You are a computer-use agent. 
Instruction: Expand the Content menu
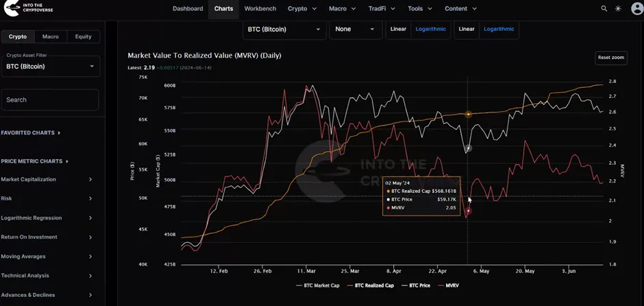(461, 9)
